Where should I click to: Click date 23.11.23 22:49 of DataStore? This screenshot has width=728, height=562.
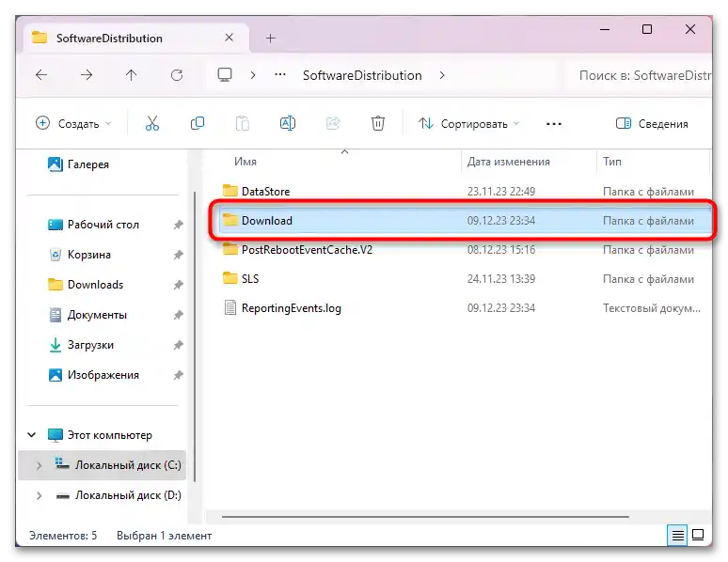click(501, 191)
